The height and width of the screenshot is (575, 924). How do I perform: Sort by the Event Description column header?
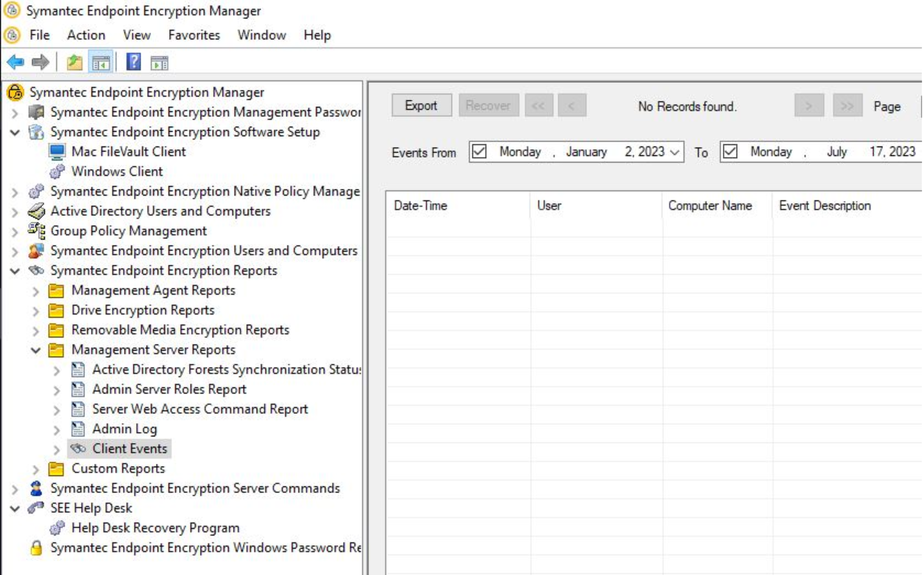(848, 206)
